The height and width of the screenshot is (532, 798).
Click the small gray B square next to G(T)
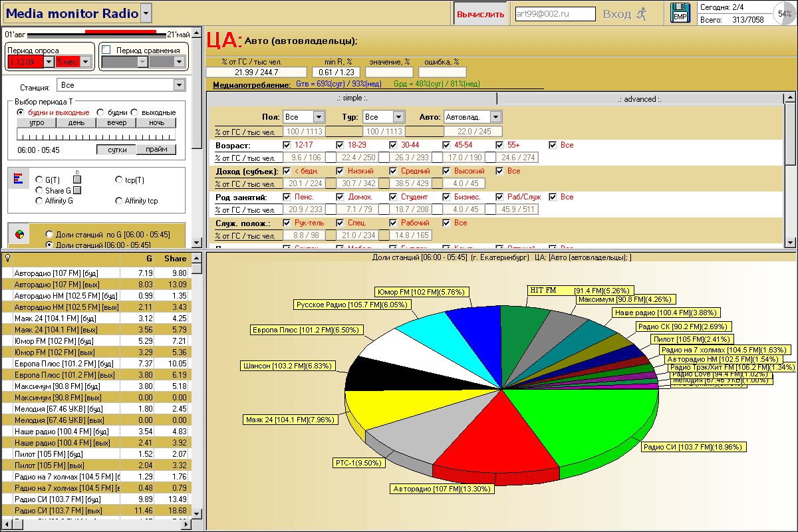click(x=77, y=179)
